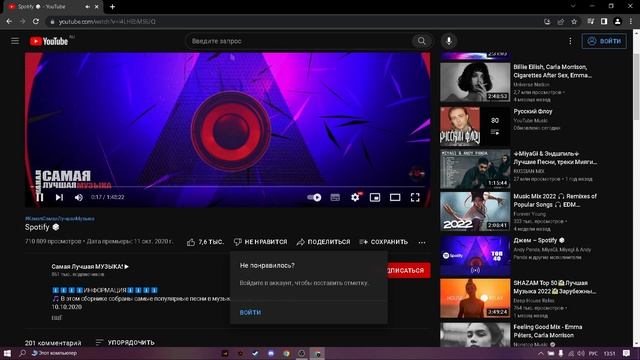Open the notification center icon
Viewport: 640px width, 360px height.
[627, 353]
